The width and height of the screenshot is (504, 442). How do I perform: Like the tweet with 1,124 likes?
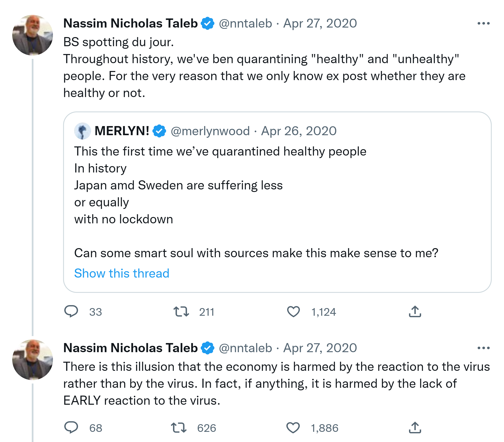293,311
